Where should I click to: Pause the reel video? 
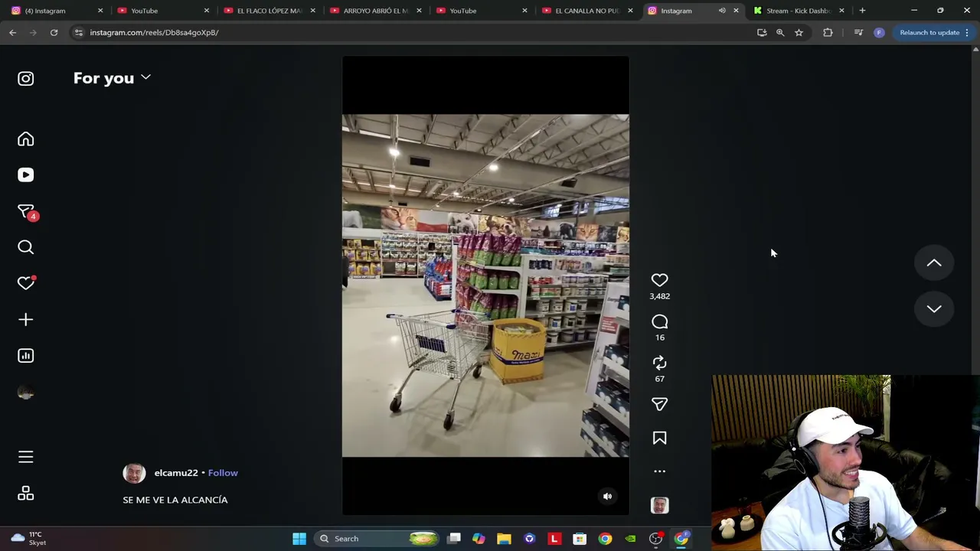coord(485,285)
